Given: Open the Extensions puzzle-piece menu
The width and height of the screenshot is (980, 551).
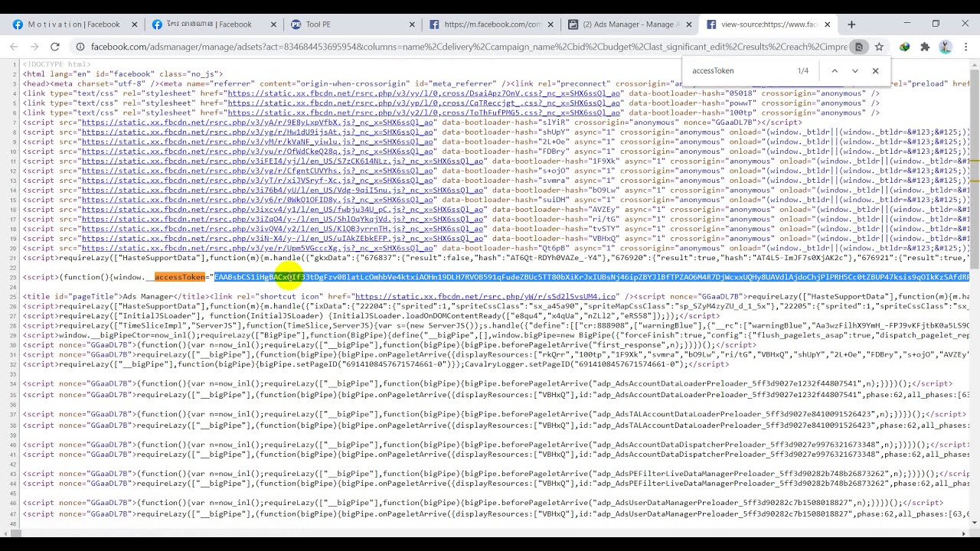Looking at the screenshot, I should (925, 47).
